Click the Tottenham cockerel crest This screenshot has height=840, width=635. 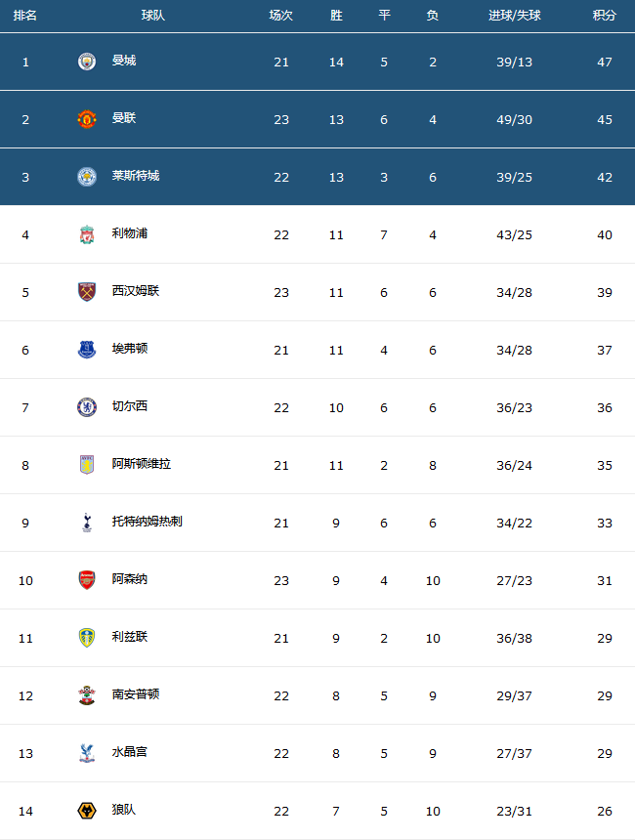coord(87,523)
